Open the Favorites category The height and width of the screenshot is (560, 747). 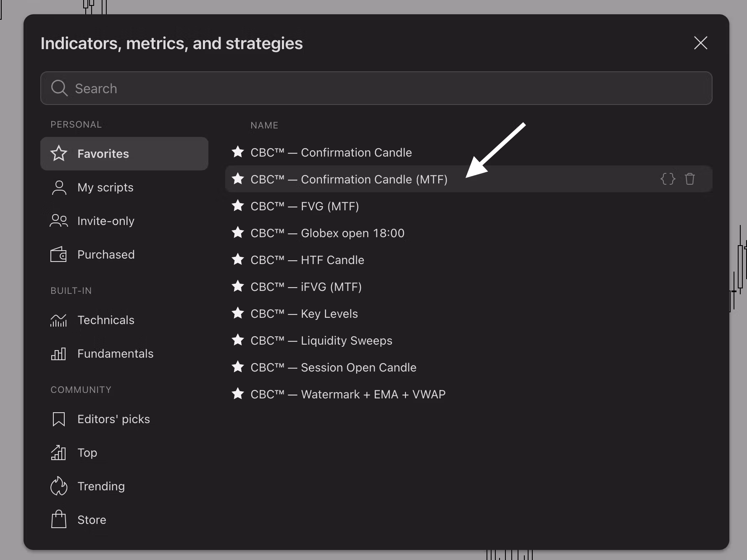click(x=124, y=154)
